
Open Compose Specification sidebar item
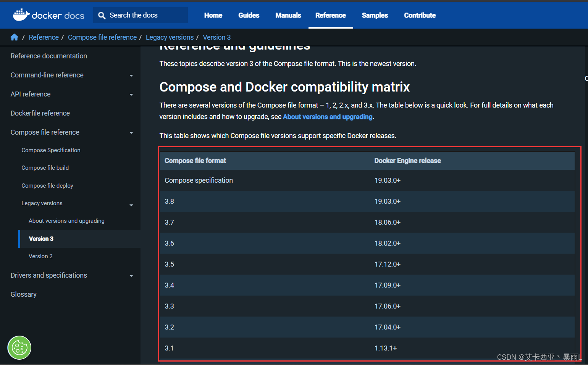click(x=51, y=150)
